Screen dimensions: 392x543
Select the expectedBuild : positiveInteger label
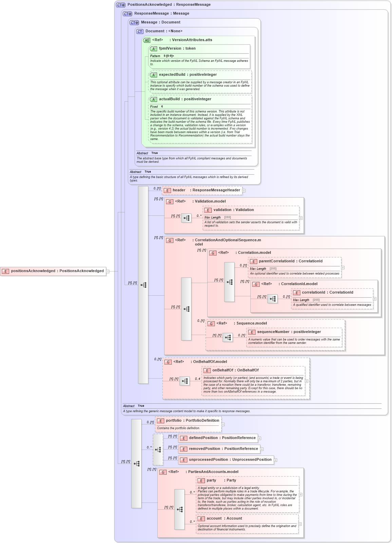pos(188,75)
